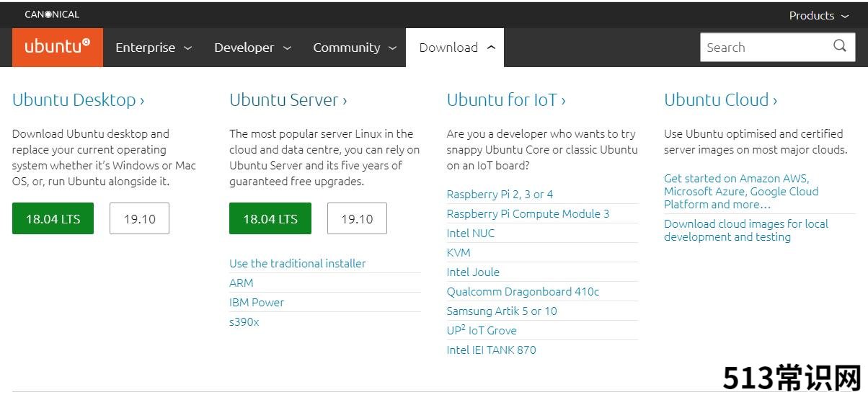The width and height of the screenshot is (868, 400).
Task: Open the Intel Joule link
Action: (473, 272)
